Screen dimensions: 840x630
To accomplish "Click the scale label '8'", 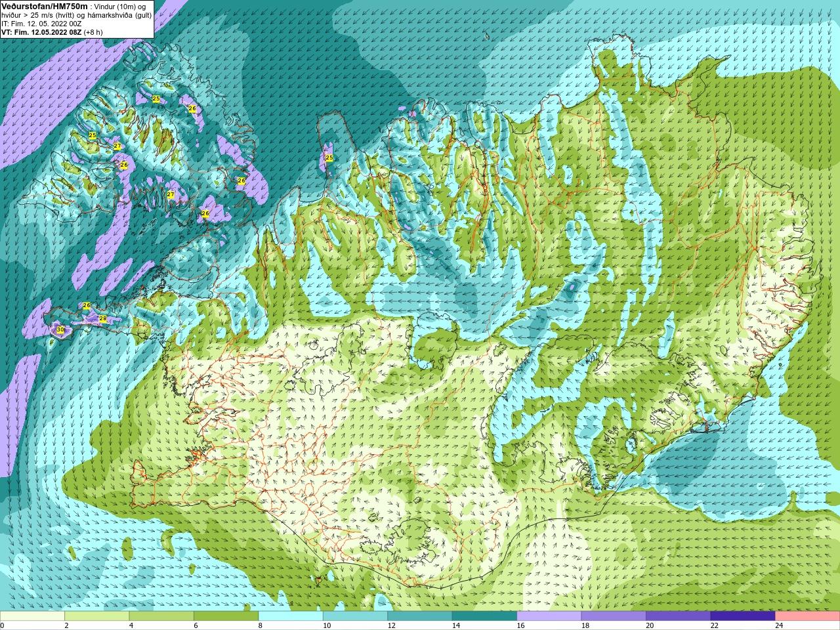I will (x=261, y=625).
